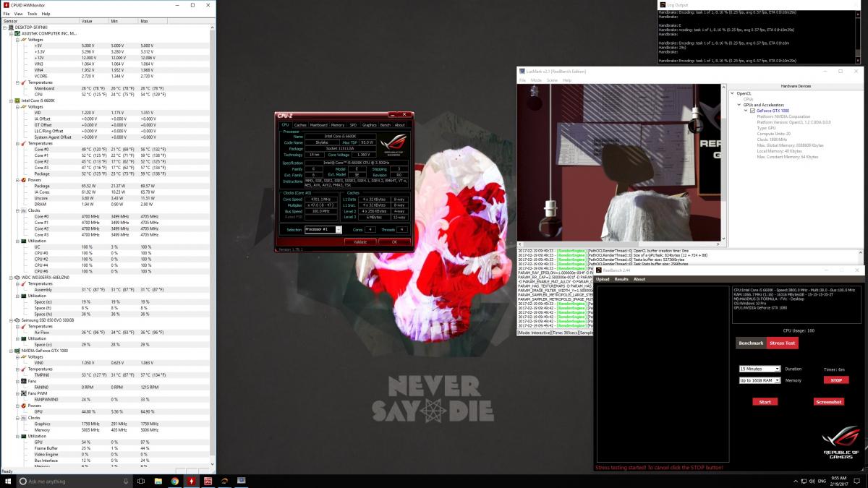Click the Validate button in CPU-Z
The width and height of the screenshot is (868, 488).
[360, 241]
